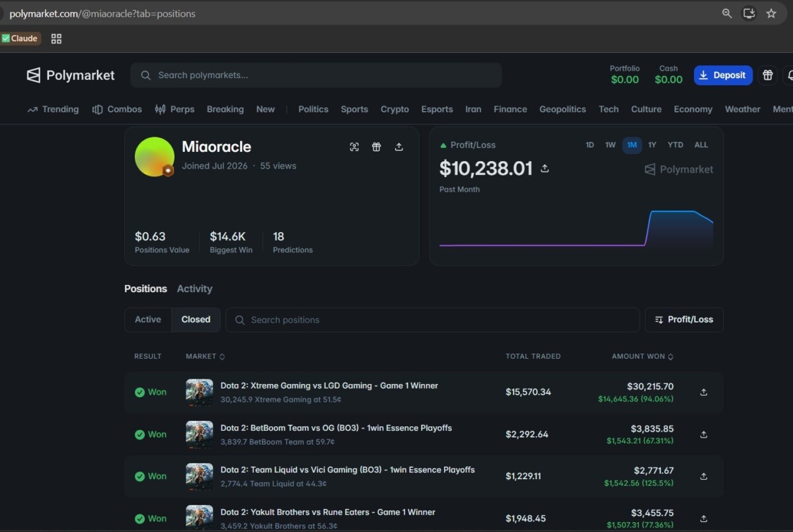Open the Economy category

[693, 110]
